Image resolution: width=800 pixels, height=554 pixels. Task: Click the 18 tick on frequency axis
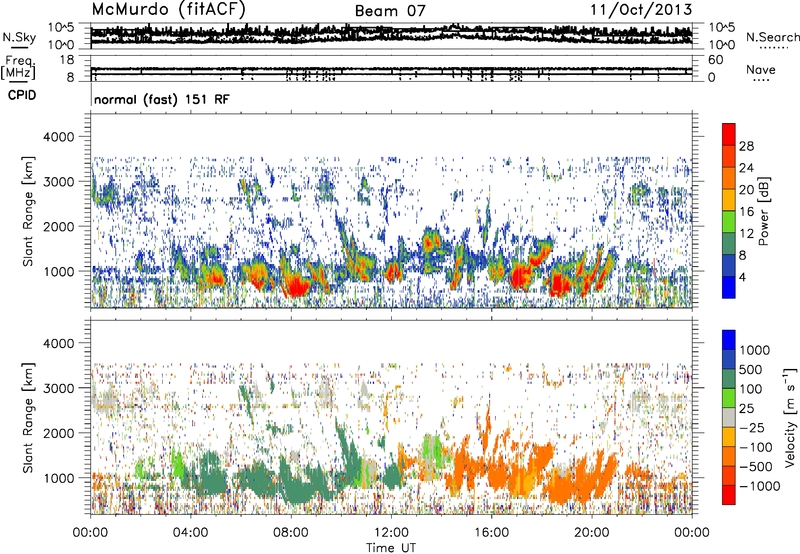coord(68,60)
